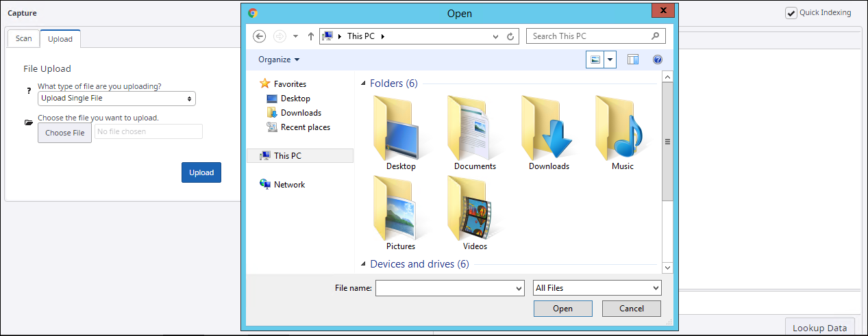Open the Videos folder icon
The height and width of the screenshot is (336, 868).
pyautogui.click(x=474, y=208)
